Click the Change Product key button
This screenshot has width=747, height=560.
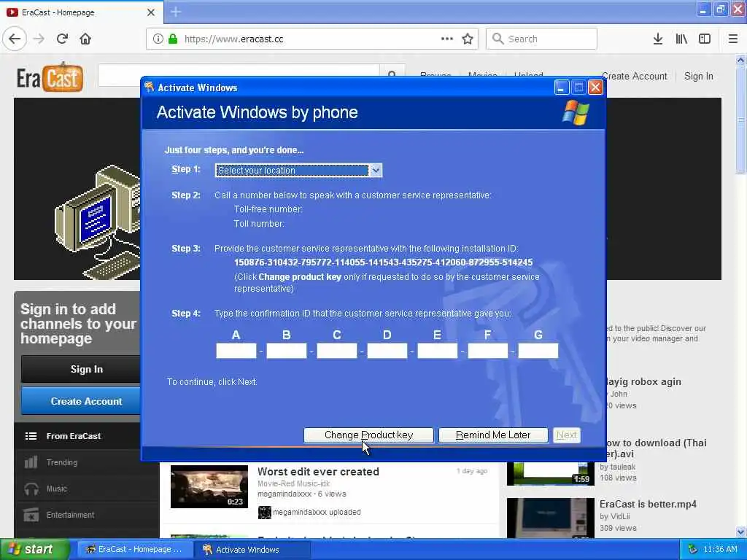coord(368,435)
